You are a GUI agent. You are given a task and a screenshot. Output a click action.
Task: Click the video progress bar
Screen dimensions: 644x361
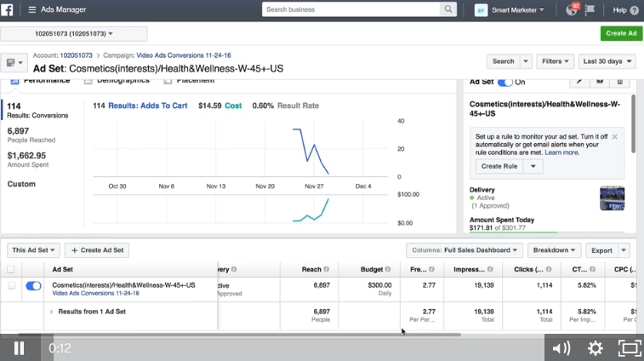(x=293, y=348)
